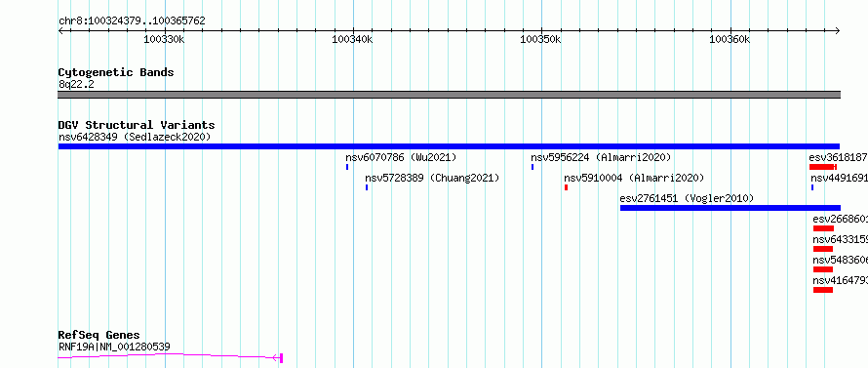Select the long blue nsv6428349 variant bar
868x368 pixels.
click(x=449, y=146)
